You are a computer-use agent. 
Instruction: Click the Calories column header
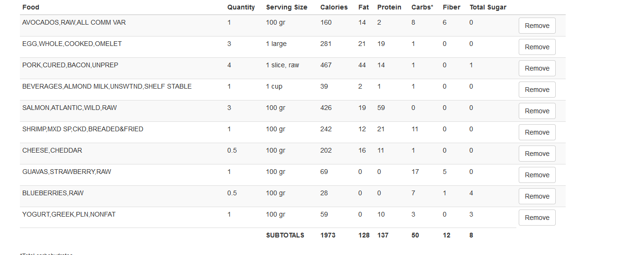(x=334, y=7)
